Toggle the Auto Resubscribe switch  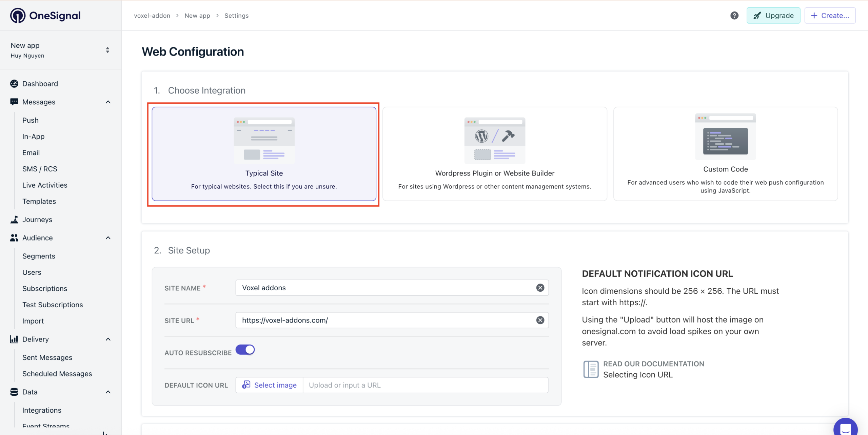pyautogui.click(x=245, y=350)
